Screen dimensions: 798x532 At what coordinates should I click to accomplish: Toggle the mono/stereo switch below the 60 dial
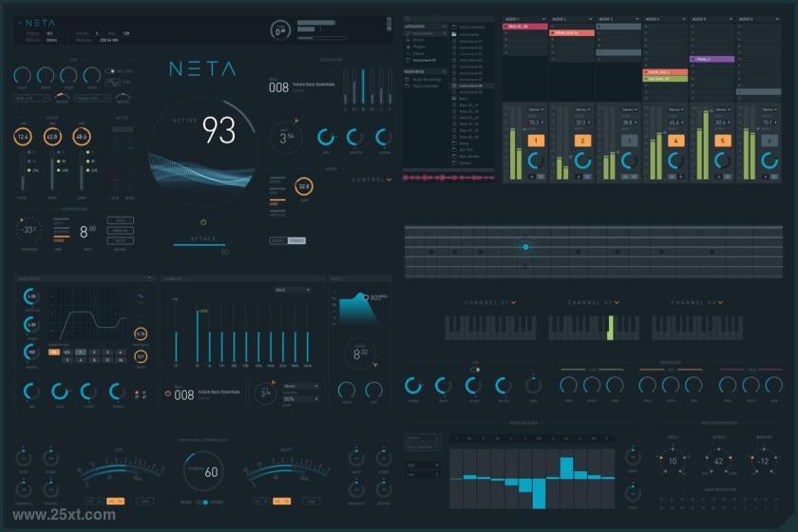coord(202,502)
